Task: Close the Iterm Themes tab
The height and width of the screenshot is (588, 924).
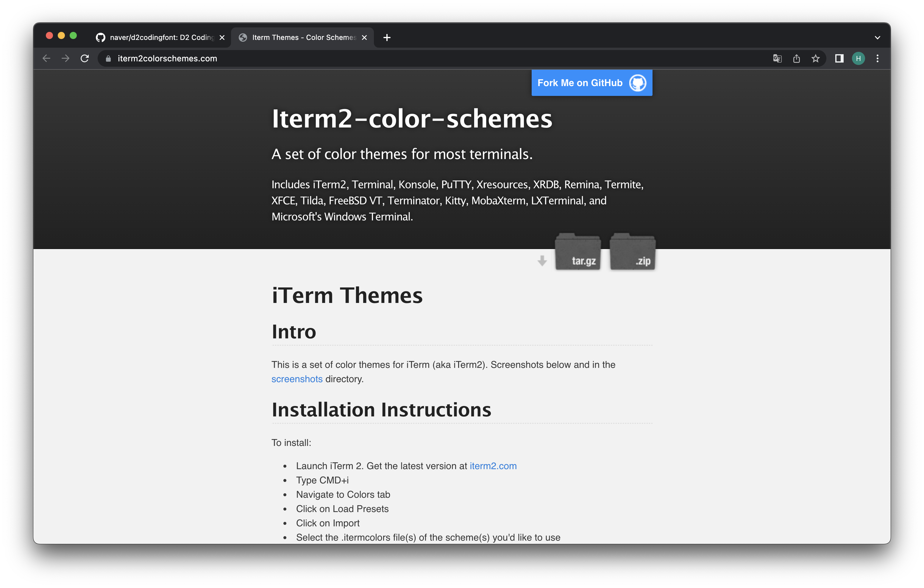Action: tap(365, 37)
